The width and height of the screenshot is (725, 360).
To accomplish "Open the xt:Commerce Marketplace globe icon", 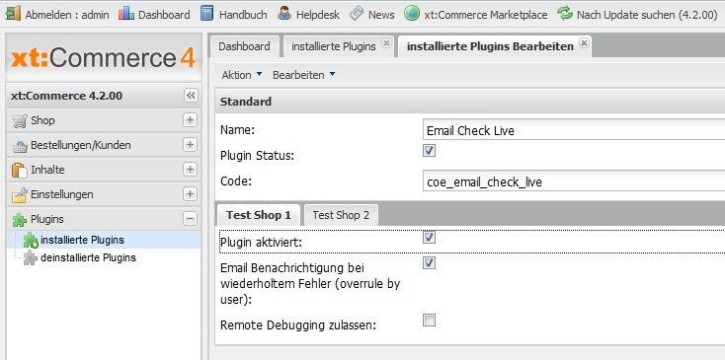I will (x=412, y=13).
